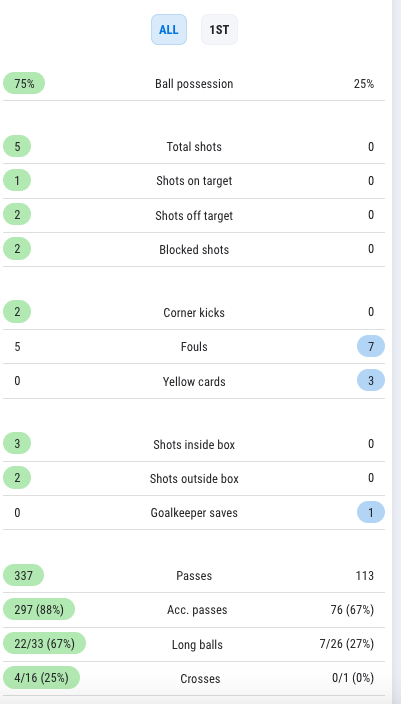
Task: Switch to the 1ST half tab
Action: 219,30
